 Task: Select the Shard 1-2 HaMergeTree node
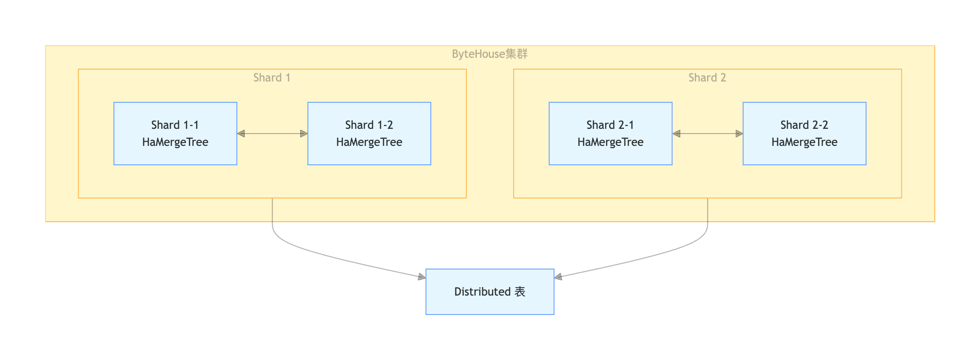(369, 134)
